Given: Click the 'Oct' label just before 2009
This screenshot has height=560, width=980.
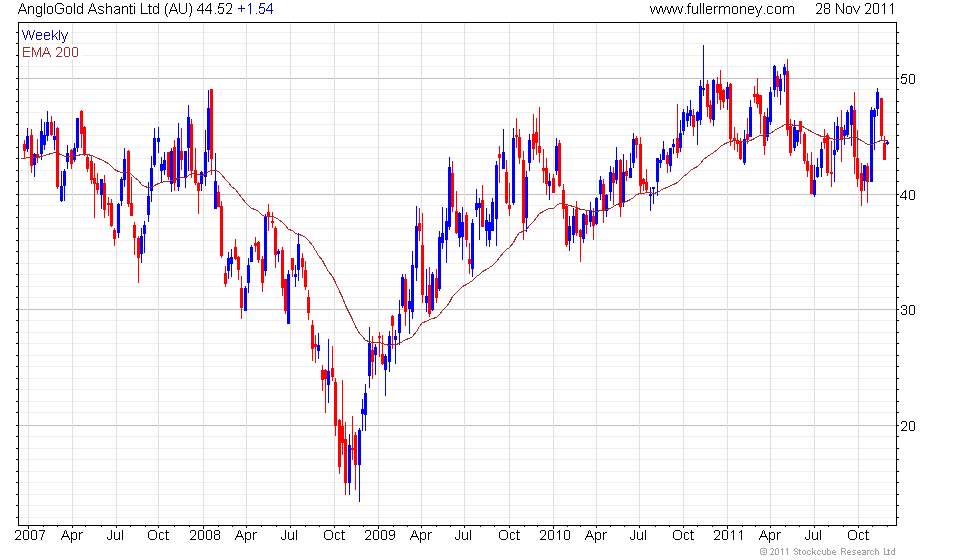Looking at the screenshot, I should click(334, 536).
